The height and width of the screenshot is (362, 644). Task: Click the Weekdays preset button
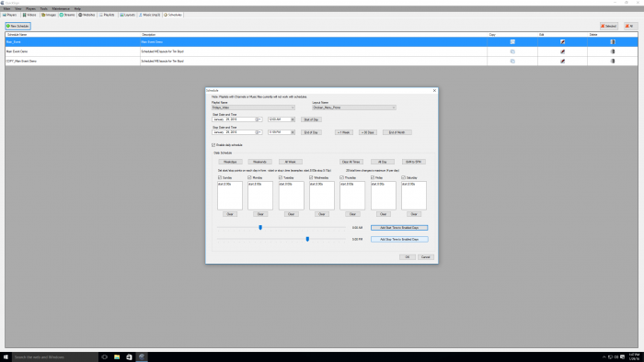click(230, 162)
